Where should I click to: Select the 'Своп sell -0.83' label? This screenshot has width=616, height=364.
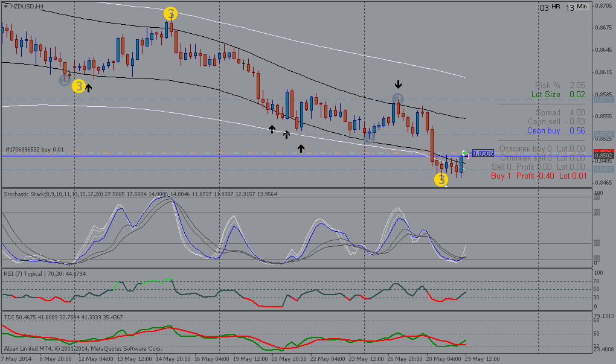[556, 122]
